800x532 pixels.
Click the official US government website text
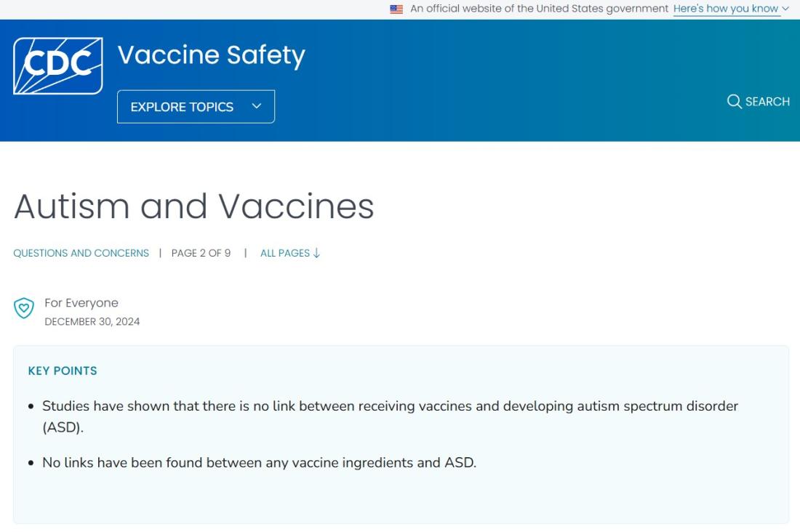click(539, 9)
